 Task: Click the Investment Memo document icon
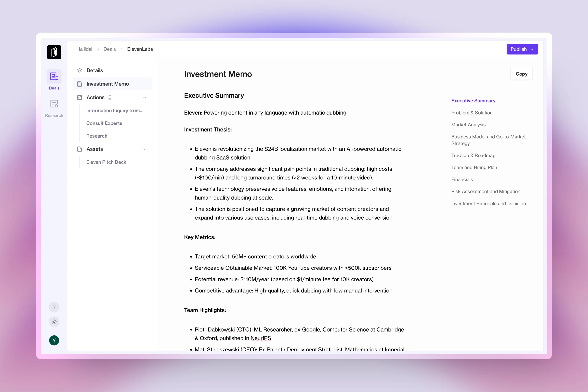tap(79, 84)
